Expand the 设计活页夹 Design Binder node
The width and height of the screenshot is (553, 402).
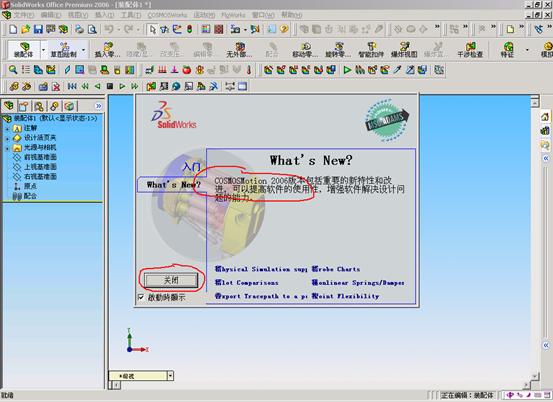tap(7, 138)
